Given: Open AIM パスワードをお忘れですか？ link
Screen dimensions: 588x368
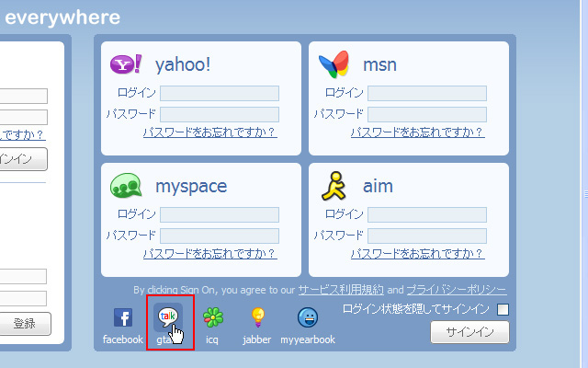Looking at the screenshot, I should (x=418, y=254).
